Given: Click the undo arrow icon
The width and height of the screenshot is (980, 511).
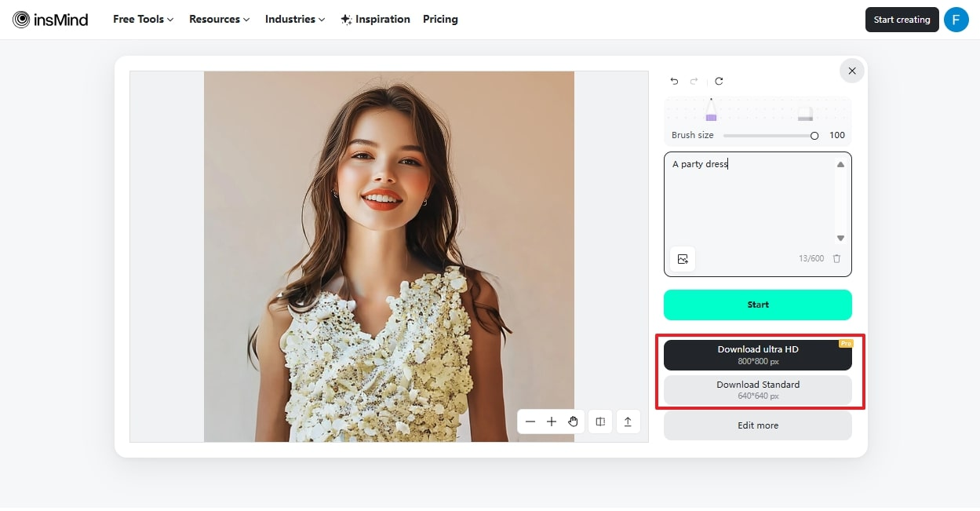Looking at the screenshot, I should point(674,81).
